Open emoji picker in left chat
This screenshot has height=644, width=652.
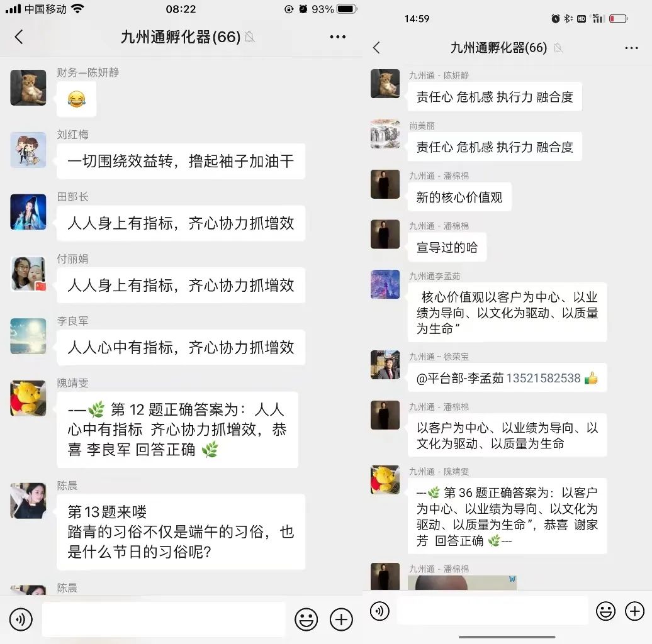coord(306,619)
